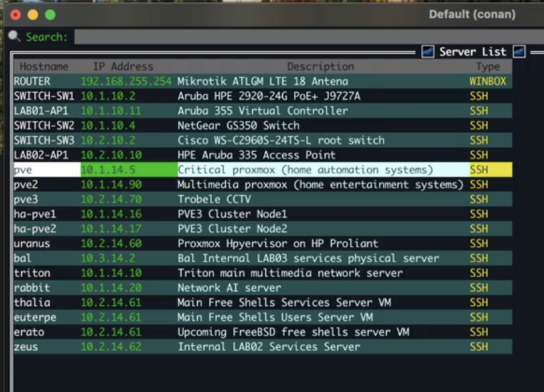Click Network AI server description
The image size is (544, 392).
(229, 287)
